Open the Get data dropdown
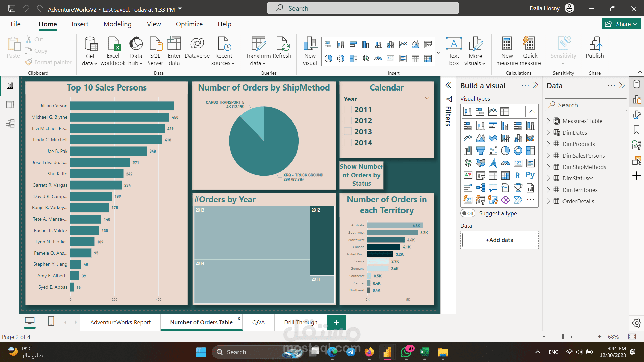Image resolution: width=644 pixels, height=362 pixels. point(90,63)
